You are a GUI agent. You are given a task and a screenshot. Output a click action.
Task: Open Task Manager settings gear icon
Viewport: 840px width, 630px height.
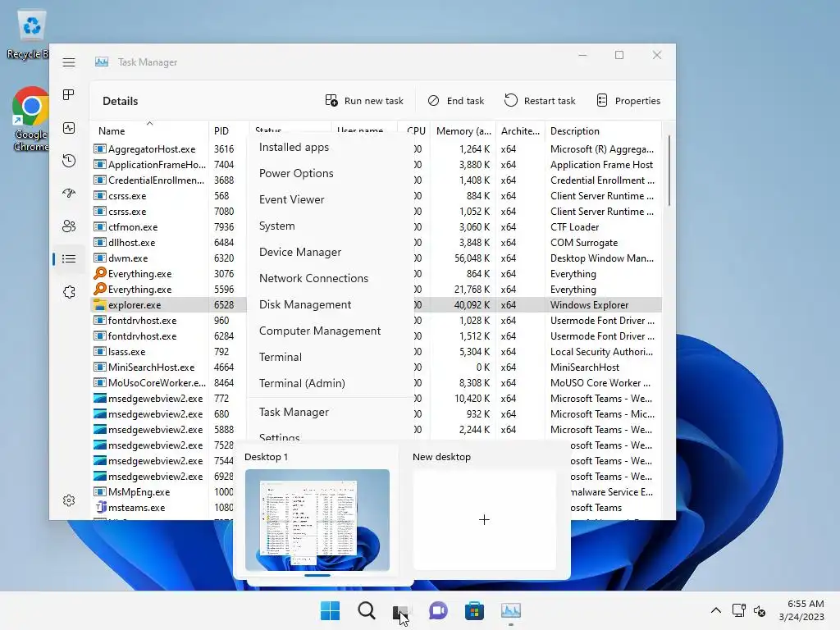(x=69, y=500)
